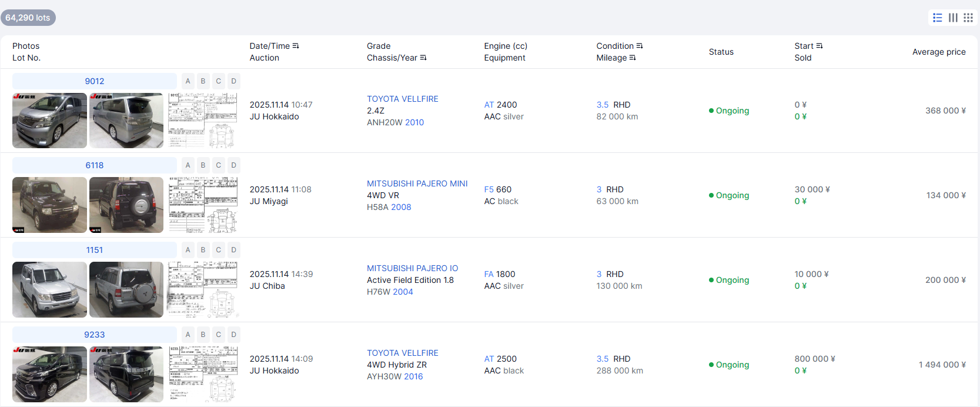This screenshot has width=980, height=407.
Task: Select photo C tab for lot 9233
Action: click(219, 335)
